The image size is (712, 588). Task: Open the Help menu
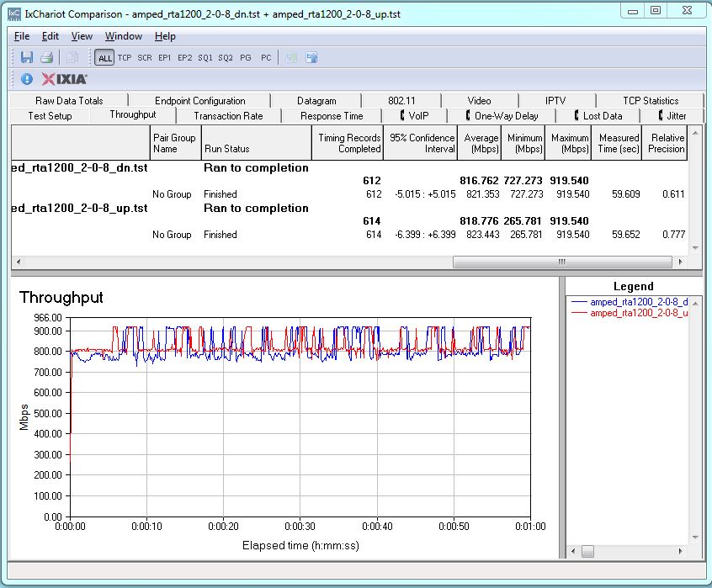[165, 36]
